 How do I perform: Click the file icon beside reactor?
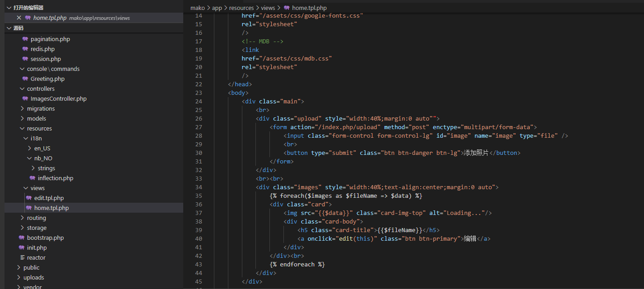point(22,258)
